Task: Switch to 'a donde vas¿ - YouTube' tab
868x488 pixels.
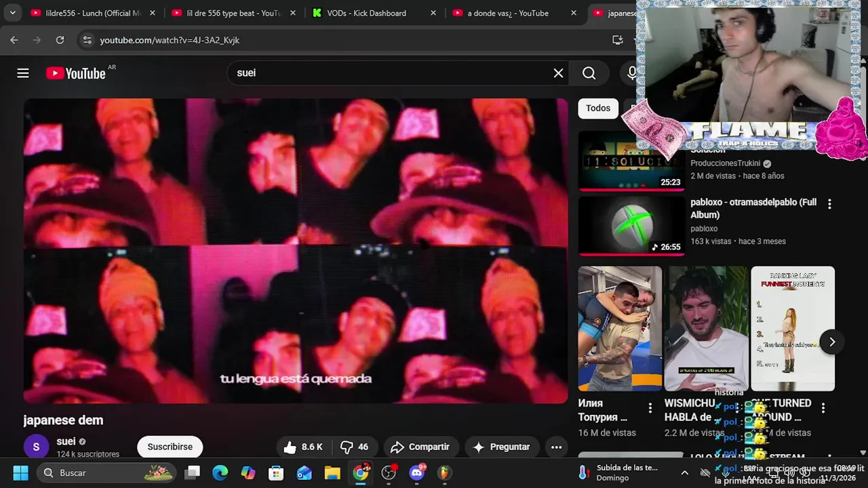Action: pyautogui.click(x=515, y=13)
